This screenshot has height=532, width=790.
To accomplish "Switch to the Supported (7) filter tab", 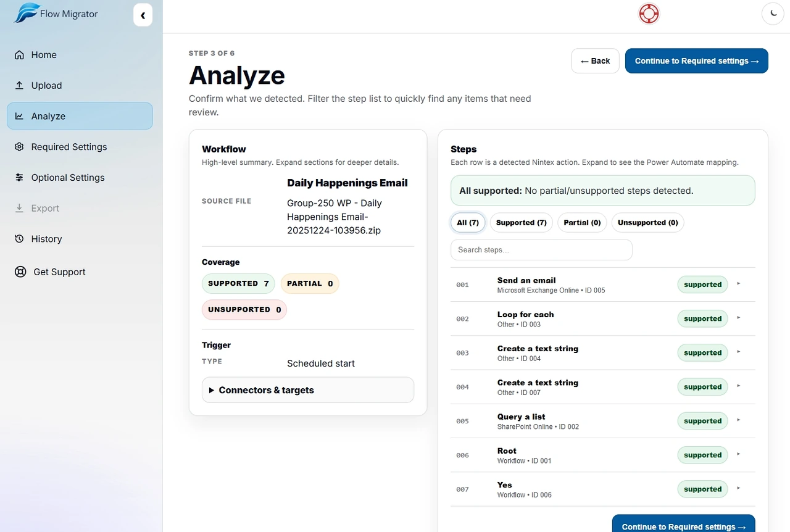I will pos(521,222).
